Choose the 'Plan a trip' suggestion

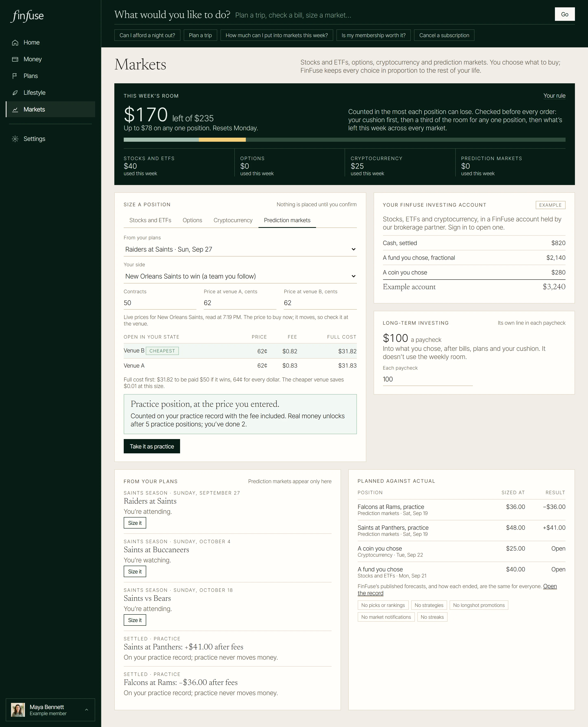[x=200, y=35]
